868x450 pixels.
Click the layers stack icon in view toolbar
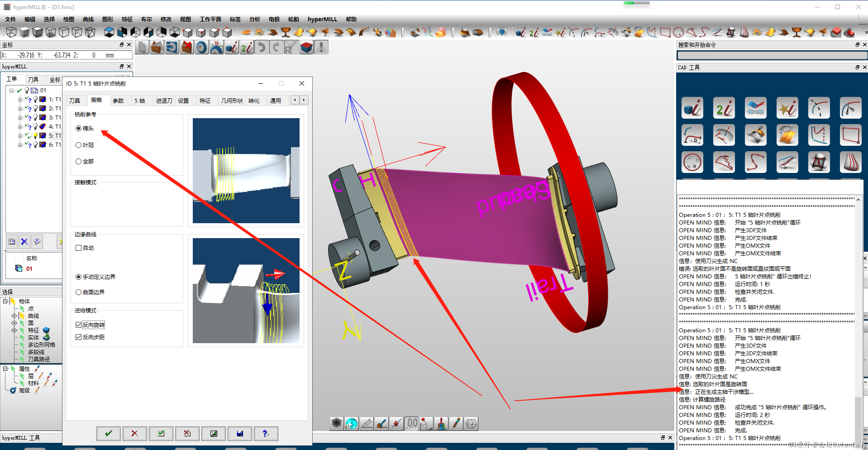[336, 423]
